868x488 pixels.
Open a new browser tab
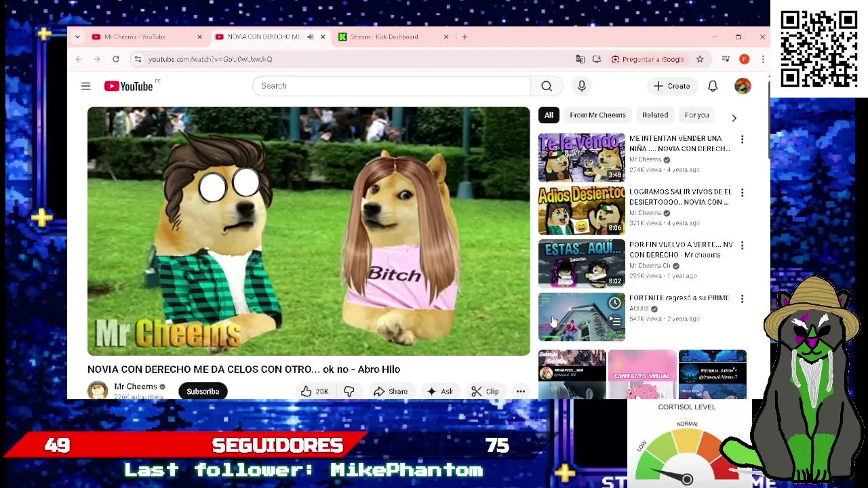pos(465,37)
